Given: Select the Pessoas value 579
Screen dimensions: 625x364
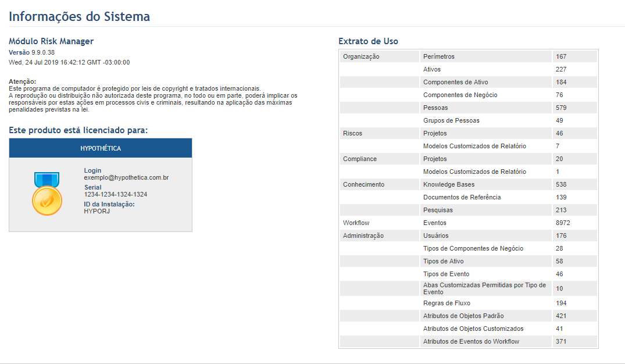Looking at the screenshot, I should click(x=561, y=108).
